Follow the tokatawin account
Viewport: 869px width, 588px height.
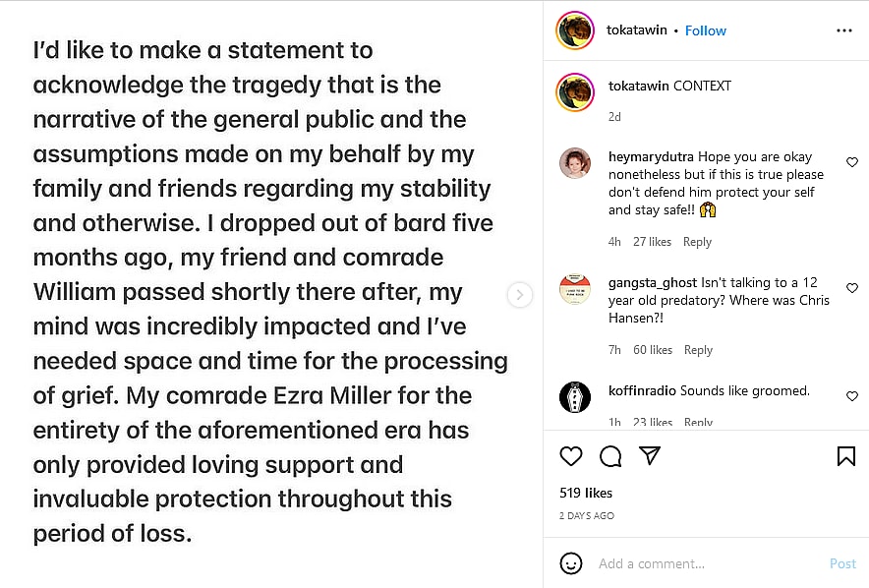(706, 30)
